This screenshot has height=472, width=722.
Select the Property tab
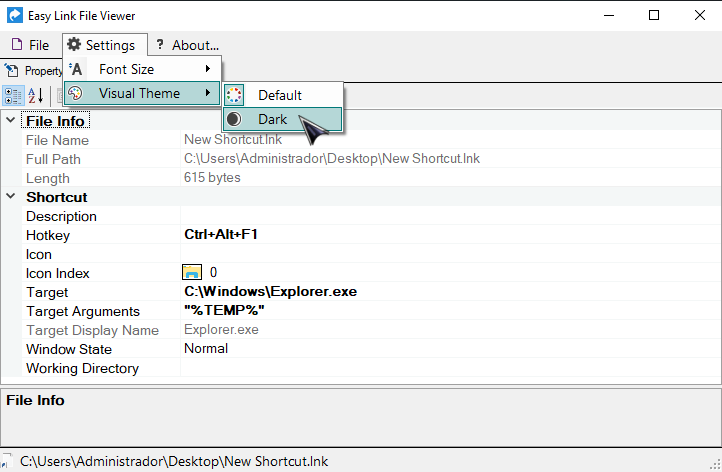pyautogui.click(x=33, y=71)
